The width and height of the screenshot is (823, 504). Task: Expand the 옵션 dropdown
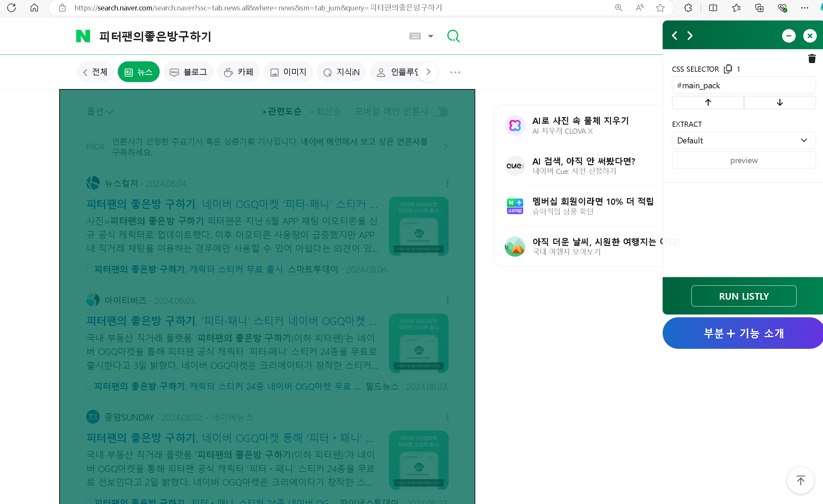[x=100, y=112]
